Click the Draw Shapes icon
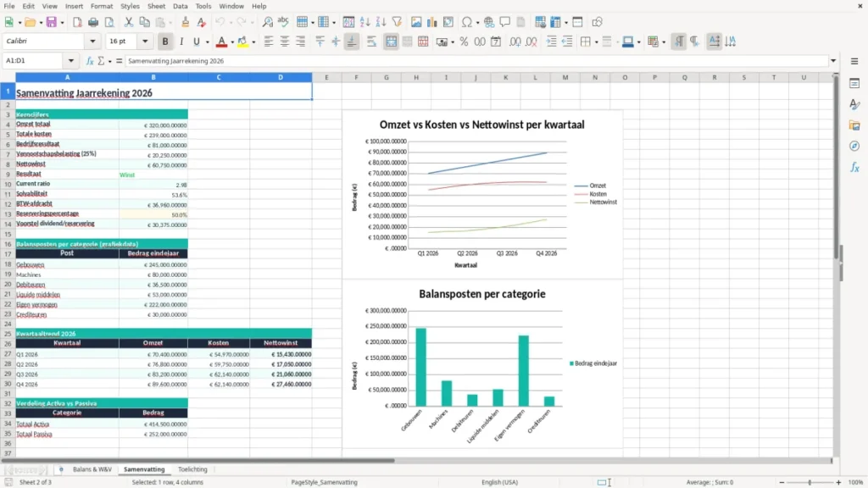Screen dimensions: 868x488 597,22
